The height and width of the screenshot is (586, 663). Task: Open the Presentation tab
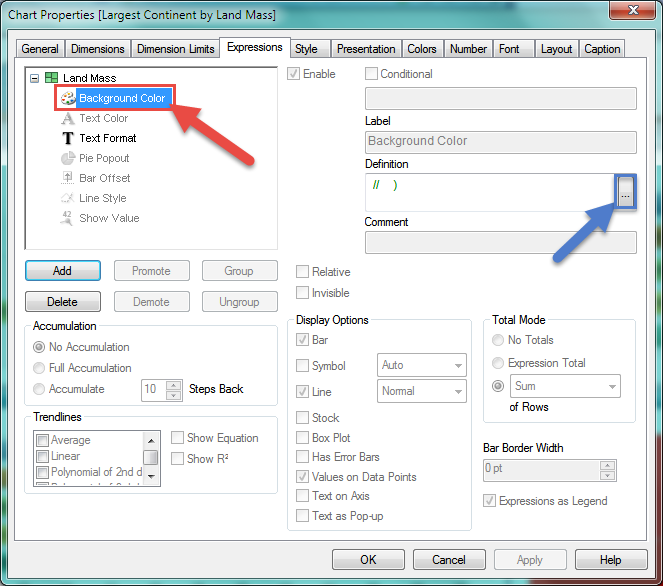coord(366,49)
